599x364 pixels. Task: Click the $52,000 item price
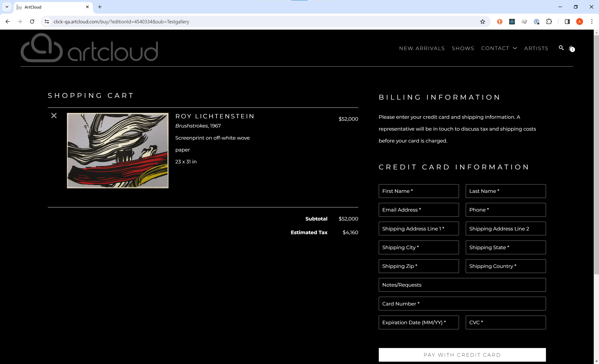(x=348, y=119)
